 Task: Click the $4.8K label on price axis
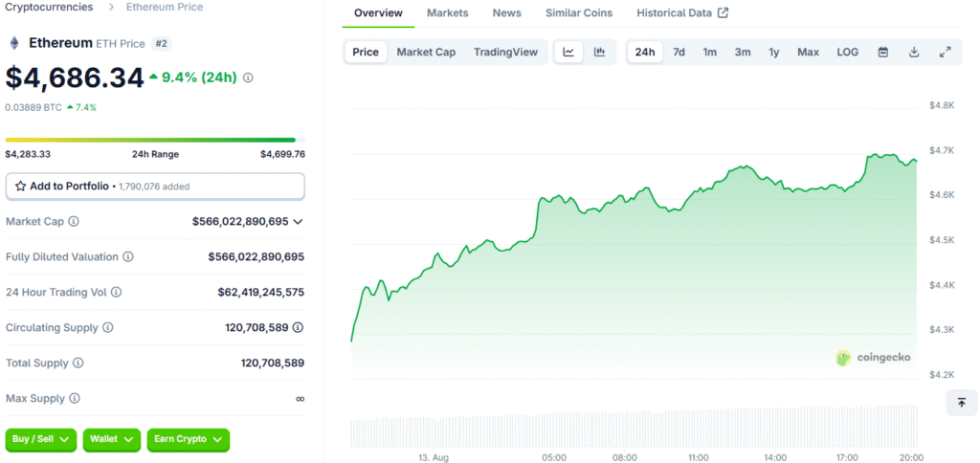point(942,105)
